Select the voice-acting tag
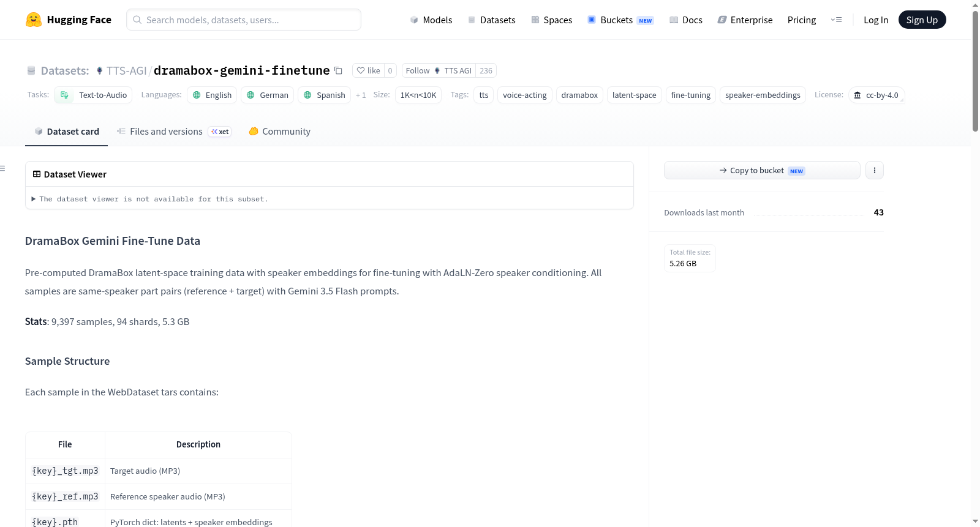 (x=525, y=95)
